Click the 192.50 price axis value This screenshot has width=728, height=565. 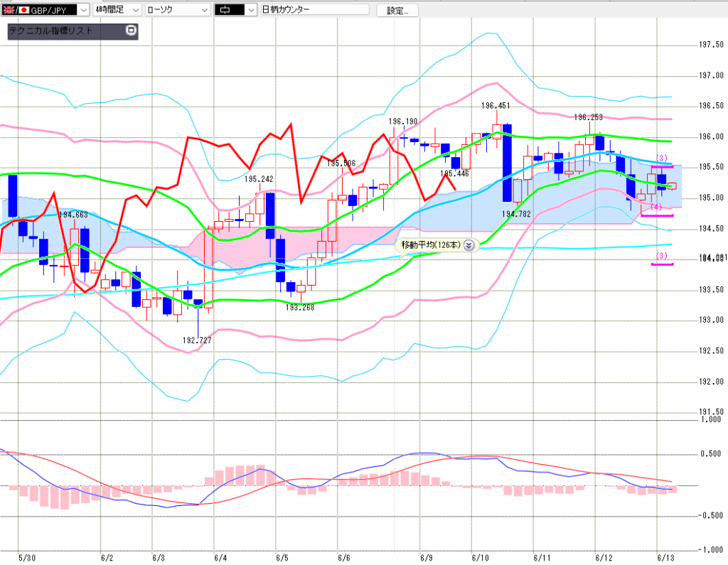[711, 351]
